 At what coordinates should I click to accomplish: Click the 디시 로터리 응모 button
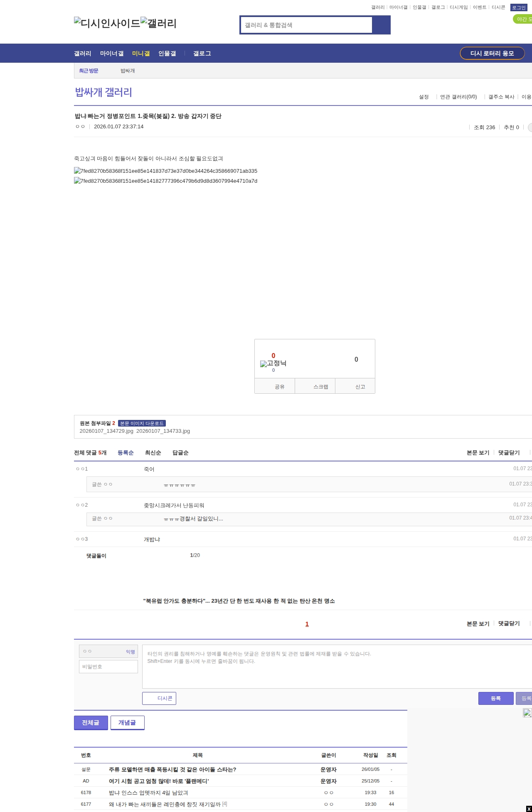point(492,53)
